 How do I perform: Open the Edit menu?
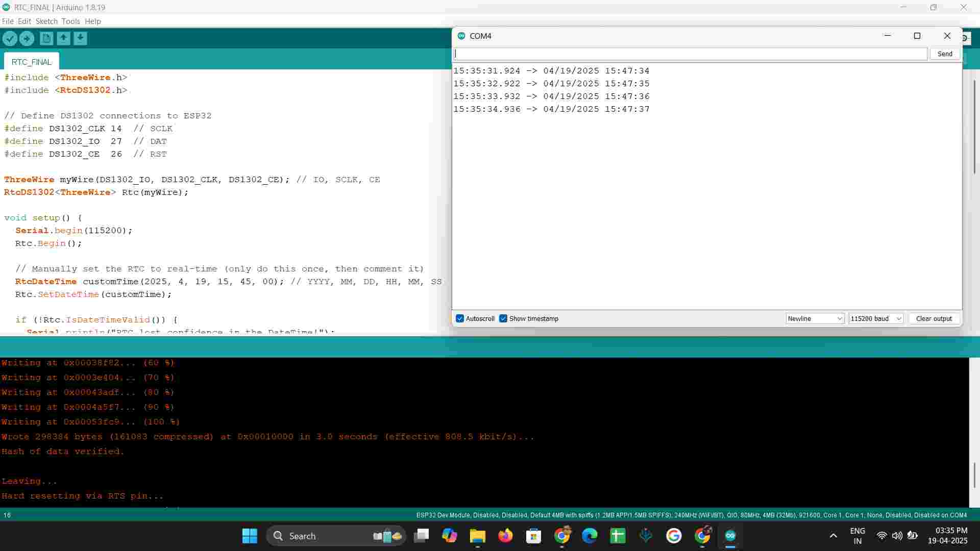click(x=24, y=21)
